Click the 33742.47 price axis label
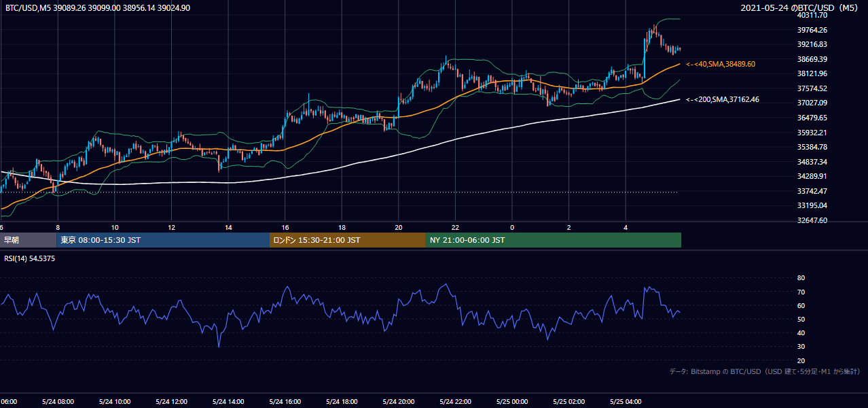The width and height of the screenshot is (868, 408). (812, 191)
